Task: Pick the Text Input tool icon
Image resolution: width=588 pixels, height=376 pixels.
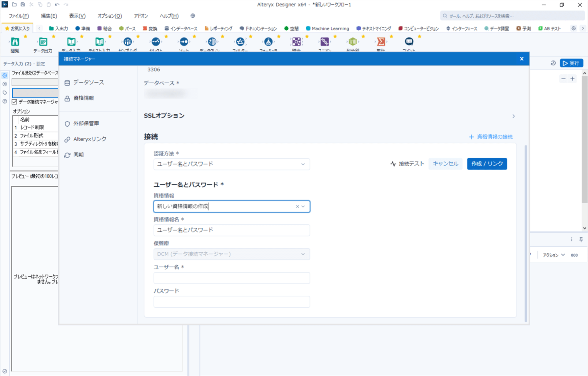Action: (x=99, y=42)
